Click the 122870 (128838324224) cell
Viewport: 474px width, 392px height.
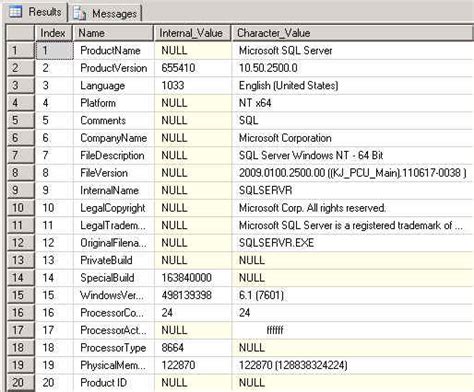[353, 365]
